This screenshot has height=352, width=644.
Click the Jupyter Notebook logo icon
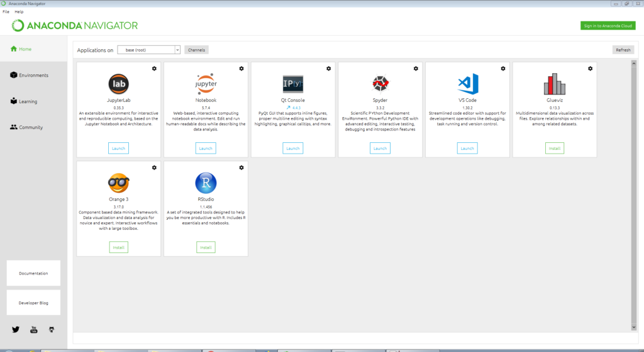[206, 84]
